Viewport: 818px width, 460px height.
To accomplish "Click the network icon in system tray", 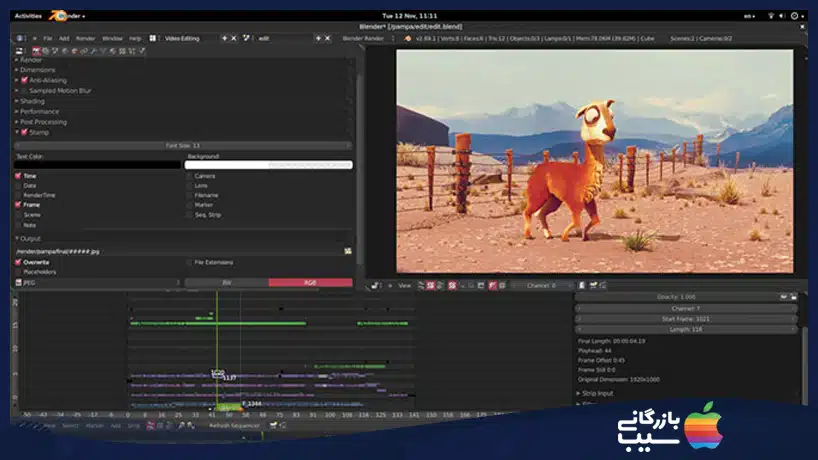I will coord(771,16).
